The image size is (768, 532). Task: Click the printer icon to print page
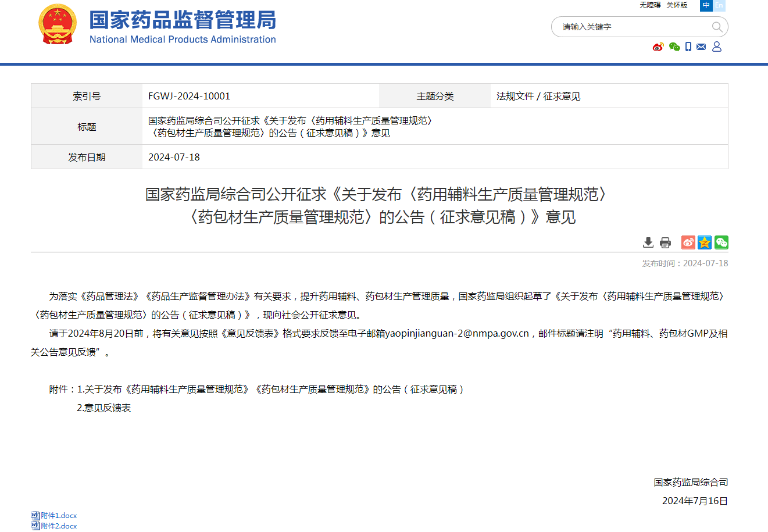tap(666, 242)
